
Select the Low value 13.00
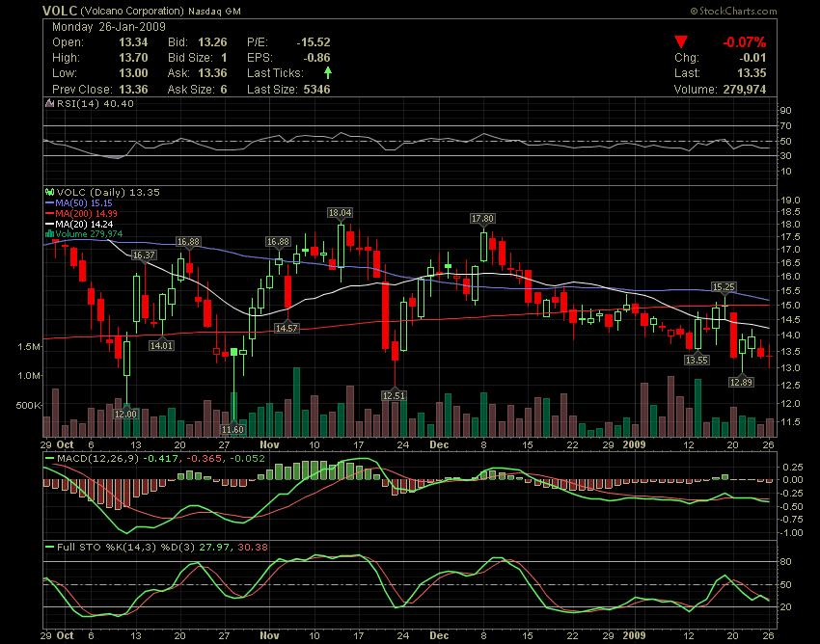[x=133, y=73]
